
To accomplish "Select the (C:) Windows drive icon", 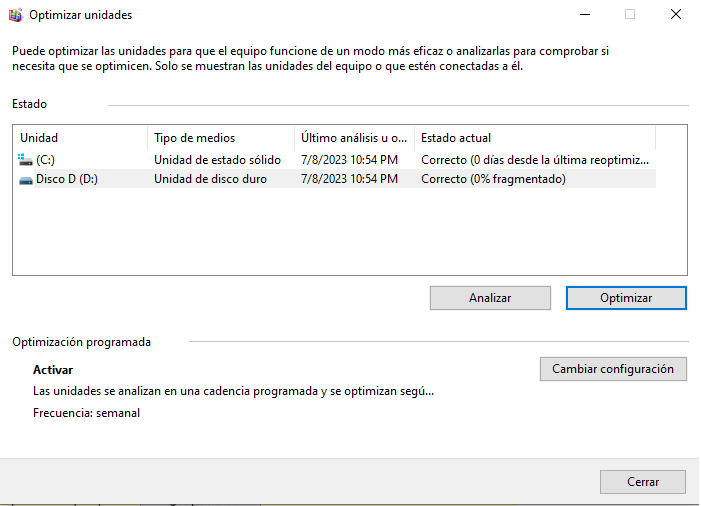I will coord(25,160).
